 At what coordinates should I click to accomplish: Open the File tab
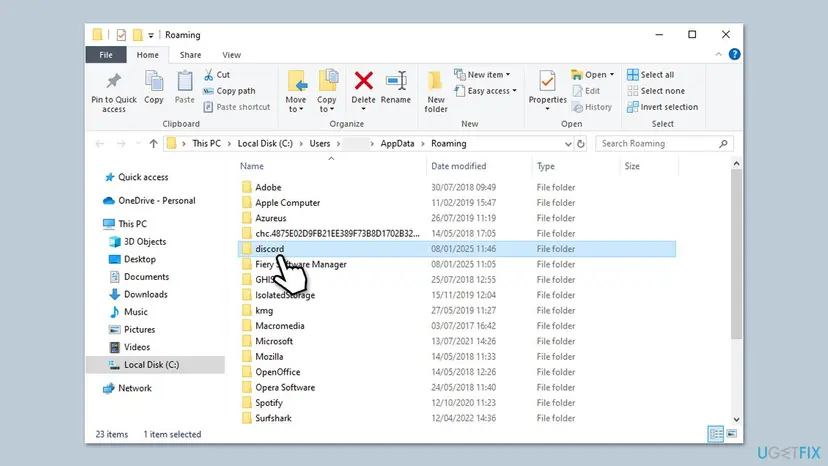[x=106, y=54]
